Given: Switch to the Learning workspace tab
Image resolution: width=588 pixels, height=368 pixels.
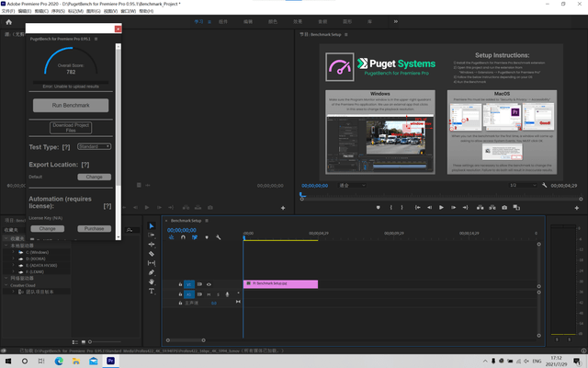Looking at the screenshot, I should 198,22.
